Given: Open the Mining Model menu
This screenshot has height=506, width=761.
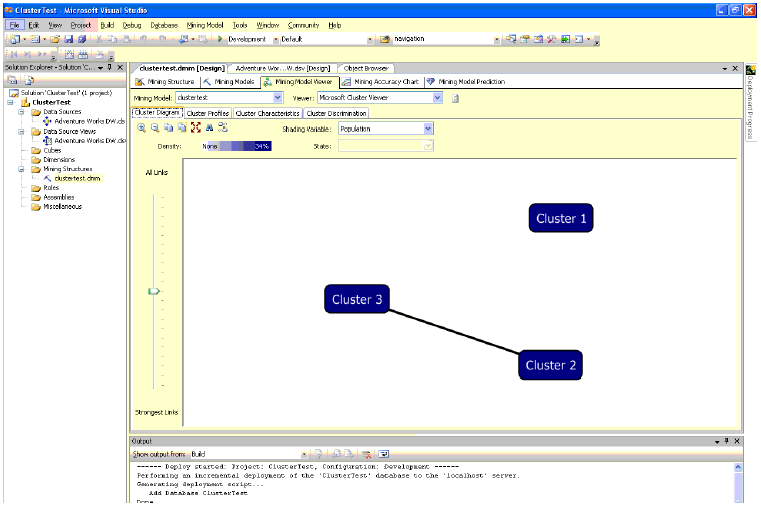Looking at the screenshot, I should click(206, 24).
